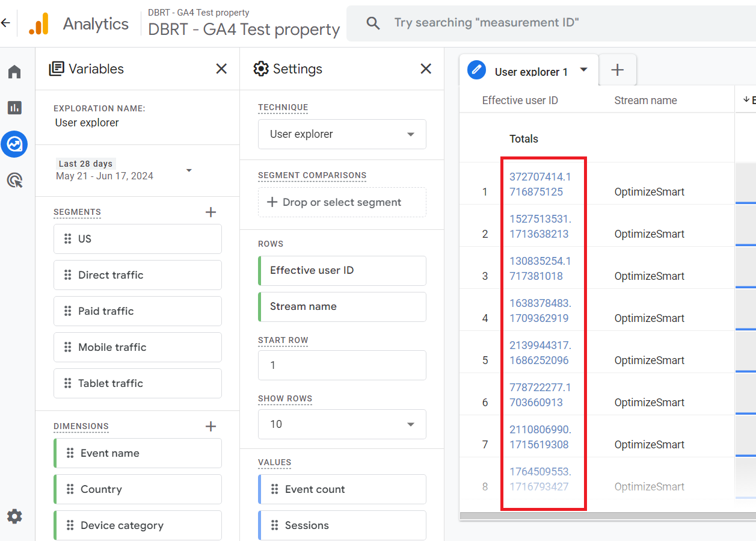Click the horizontal scrollbar below the table
Image resolution: width=756 pixels, height=541 pixels.
[x=607, y=516]
